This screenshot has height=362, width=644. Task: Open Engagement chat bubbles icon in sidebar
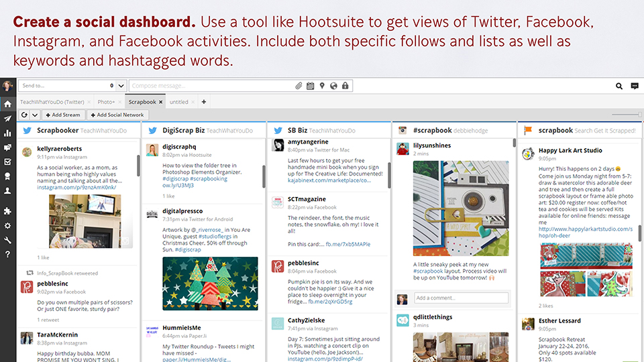coord(7,147)
